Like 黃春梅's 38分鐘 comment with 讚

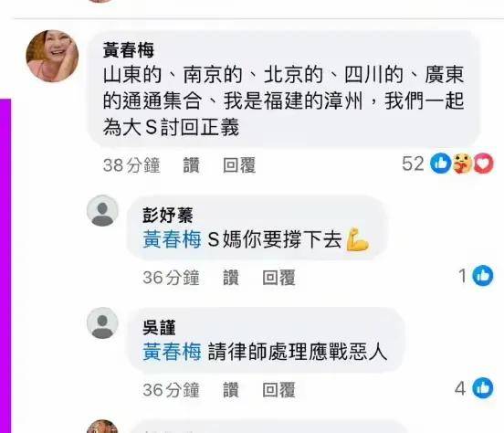191,165
